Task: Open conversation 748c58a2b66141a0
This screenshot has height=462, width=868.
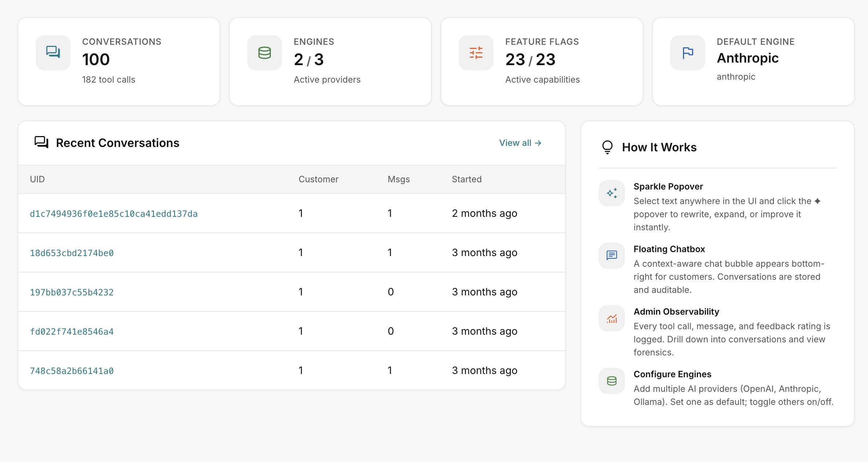Action: [72, 371]
